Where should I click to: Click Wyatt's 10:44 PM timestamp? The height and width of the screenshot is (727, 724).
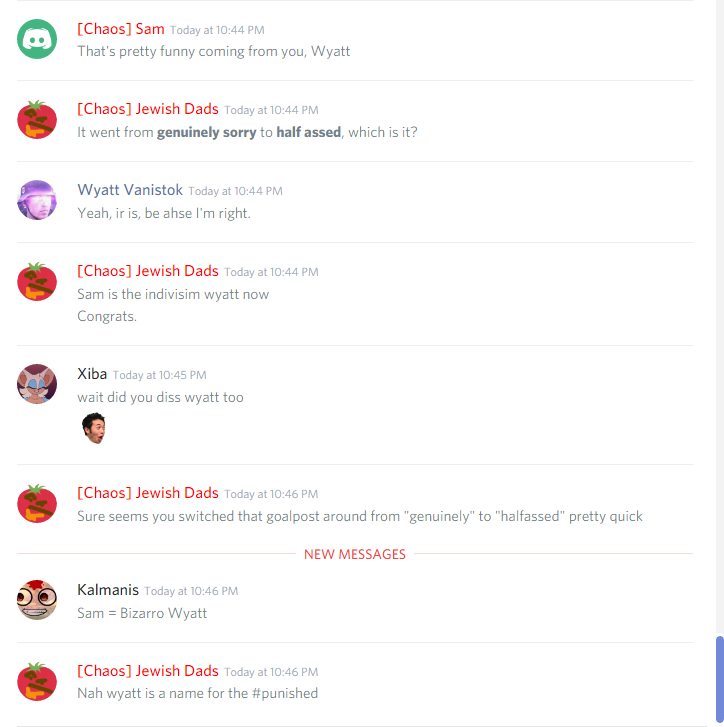(x=235, y=191)
